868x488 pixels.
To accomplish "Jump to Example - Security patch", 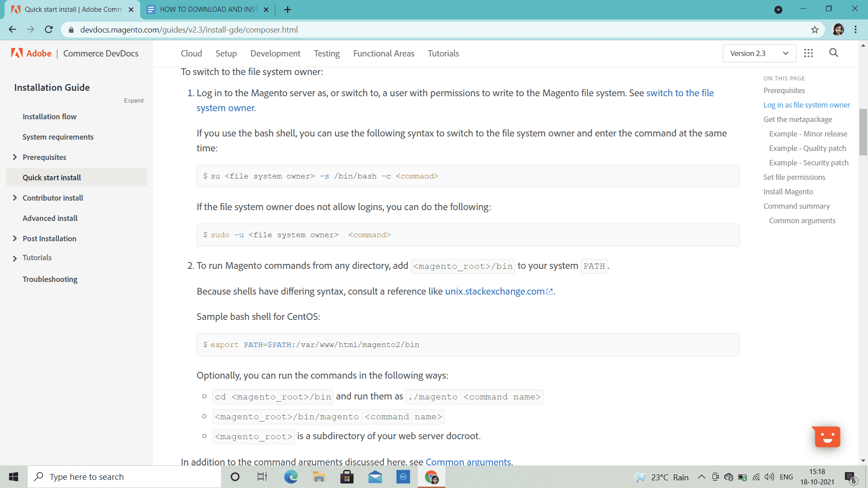I will 809,163.
